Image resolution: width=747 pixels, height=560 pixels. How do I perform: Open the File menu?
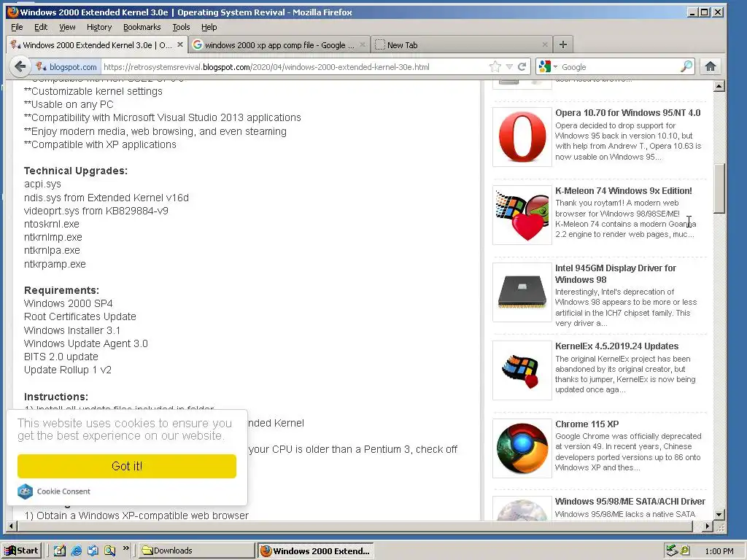click(x=17, y=27)
